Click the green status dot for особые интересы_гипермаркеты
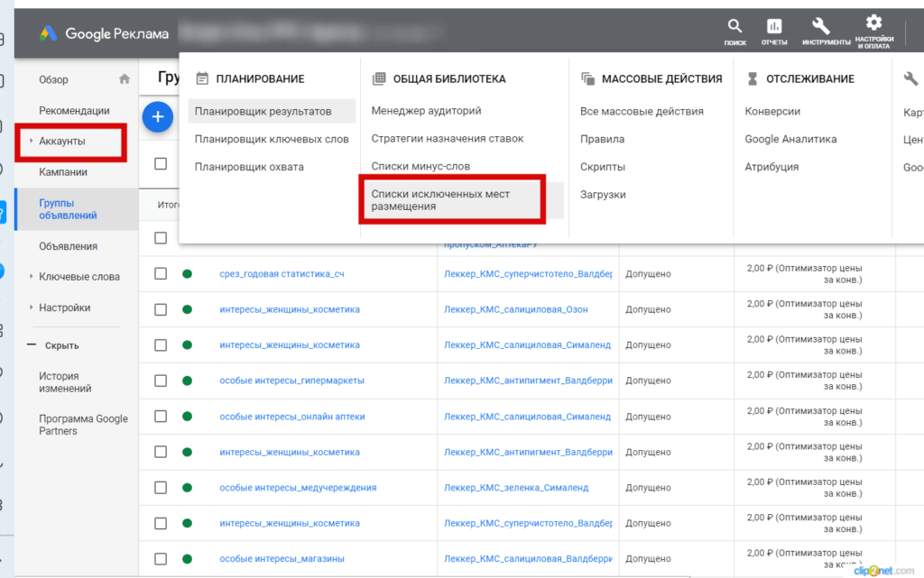The width and height of the screenshot is (924, 578). (x=187, y=381)
